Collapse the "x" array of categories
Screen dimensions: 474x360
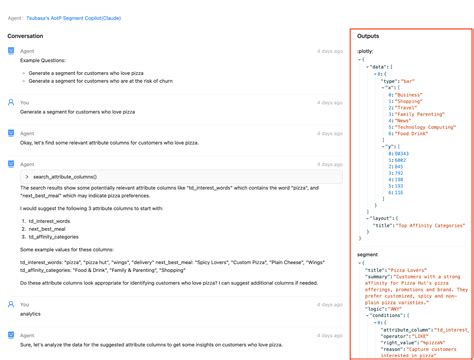383,88
